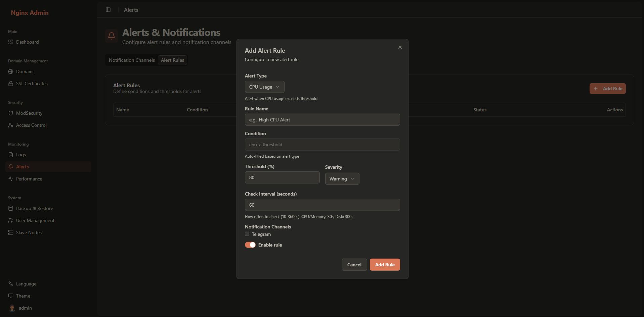The image size is (644, 317).
Task: Click into the Rule Name input field
Action: (322, 120)
